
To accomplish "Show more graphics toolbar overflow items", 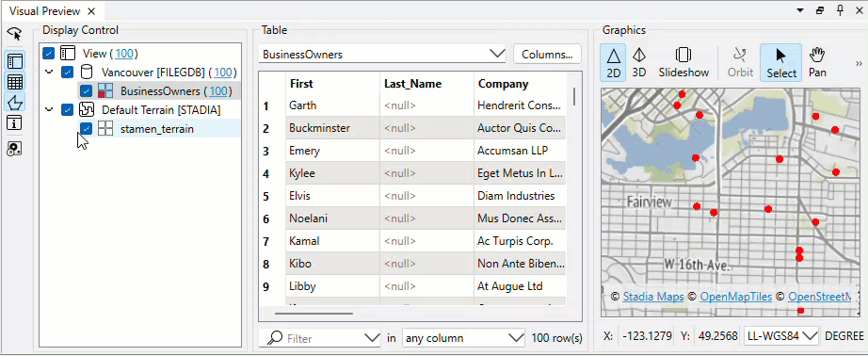I will point(860,63).
